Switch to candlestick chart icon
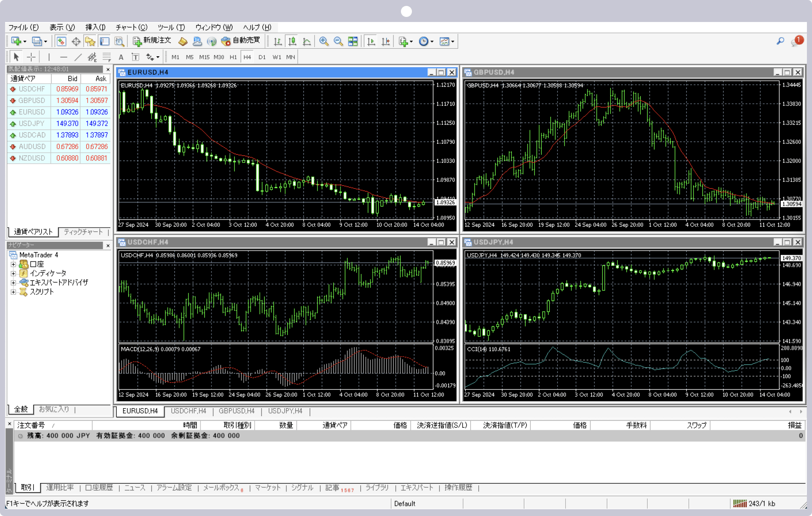This screenshot has width=812, height=516. tap(292, 41)
